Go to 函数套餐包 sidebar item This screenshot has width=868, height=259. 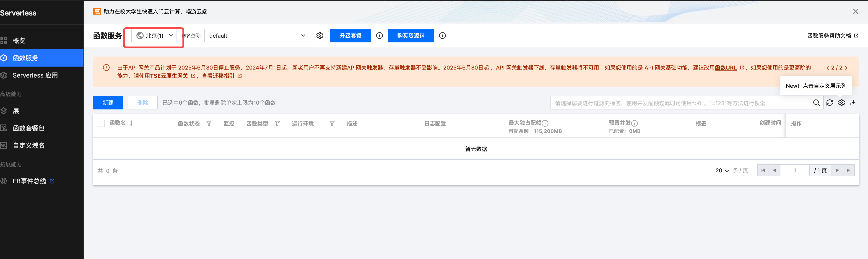(28, 128)
